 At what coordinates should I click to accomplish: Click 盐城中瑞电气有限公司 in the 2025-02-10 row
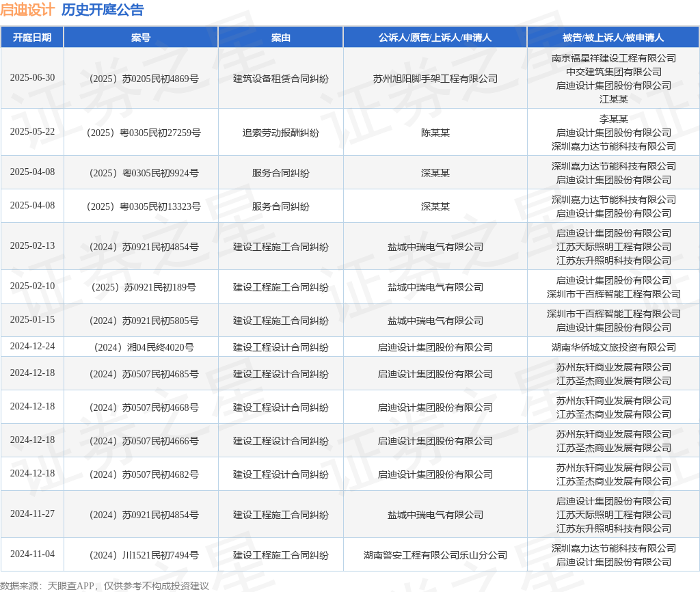[435, 287]
